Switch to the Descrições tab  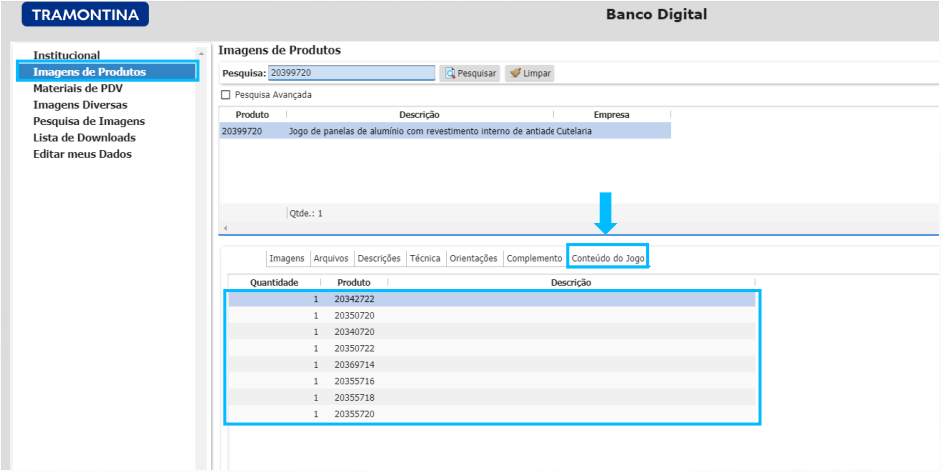click(x=379, y=258)
